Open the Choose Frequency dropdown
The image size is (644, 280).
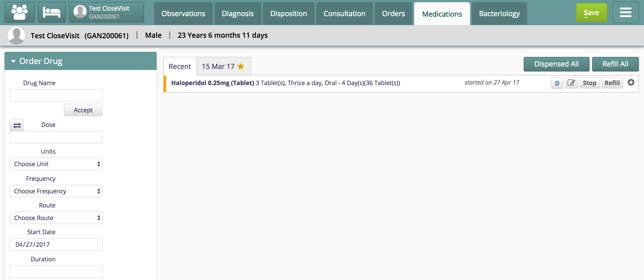pyautogui.click(x=56, y=191)
